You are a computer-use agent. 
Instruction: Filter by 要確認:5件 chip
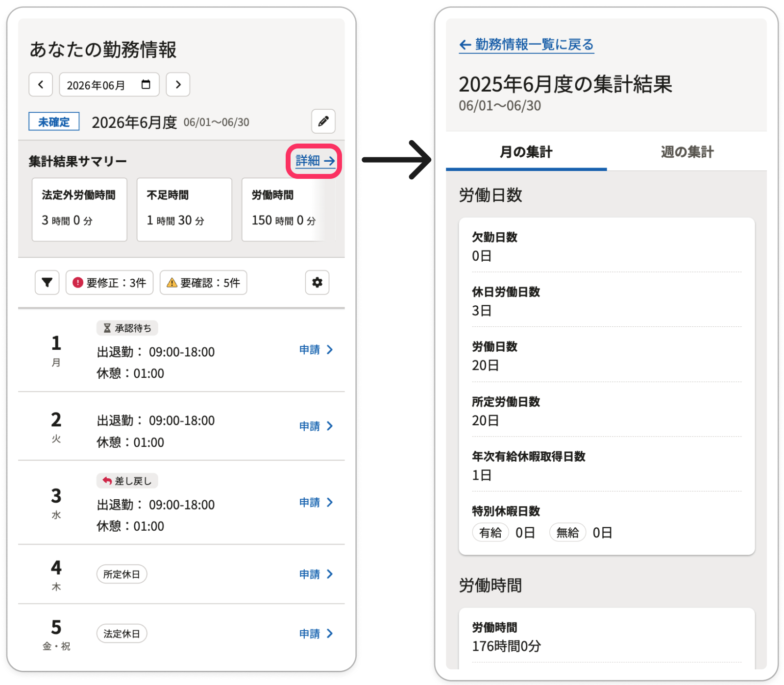[203, 282]
